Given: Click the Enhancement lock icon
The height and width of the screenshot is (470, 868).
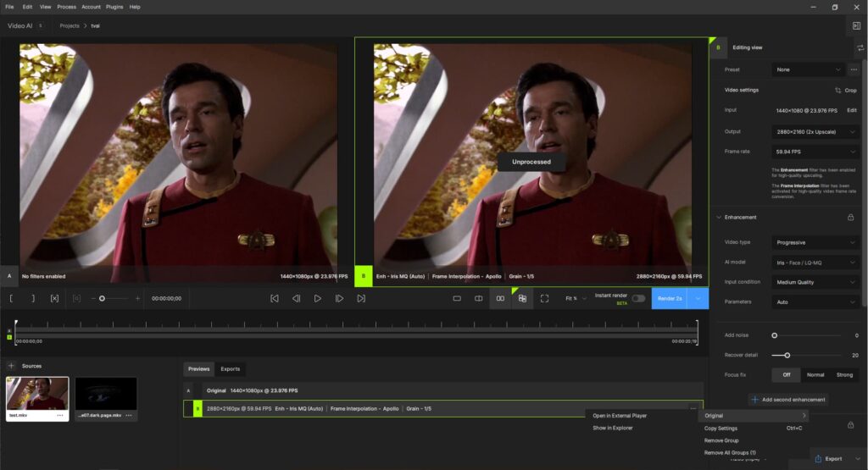Looking at the screenshot, I should 850,217.
